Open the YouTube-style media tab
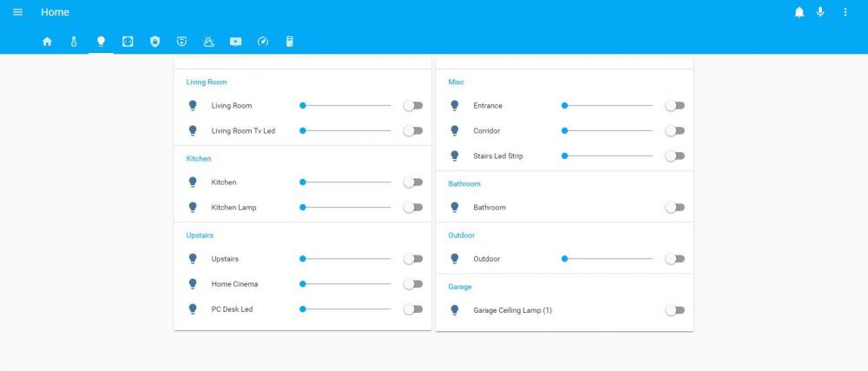Image resolution: width=868 pixels, height=371 pixels. click(x=235, y=41)
